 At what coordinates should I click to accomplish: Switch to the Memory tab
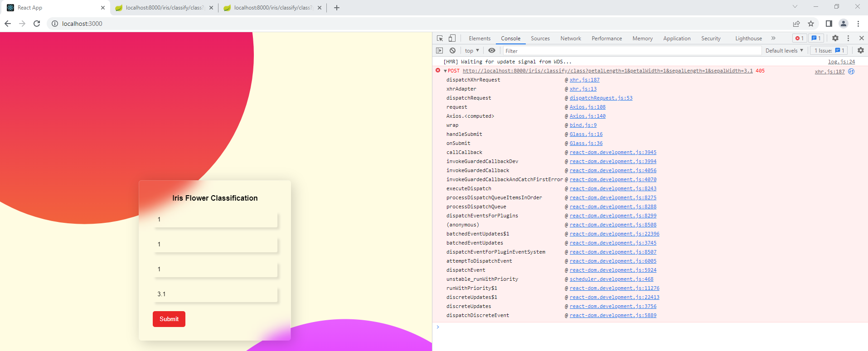642,38
